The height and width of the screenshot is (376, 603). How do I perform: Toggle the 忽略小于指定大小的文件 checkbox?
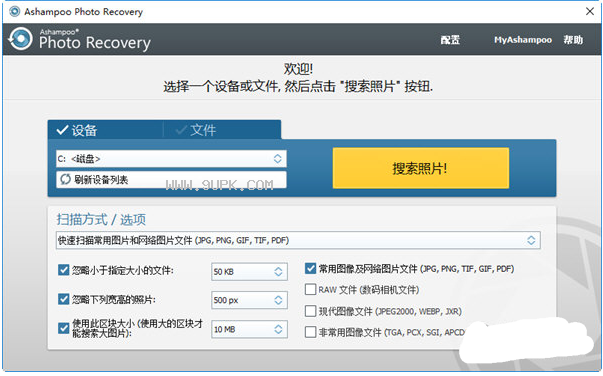tap(63, 270)
